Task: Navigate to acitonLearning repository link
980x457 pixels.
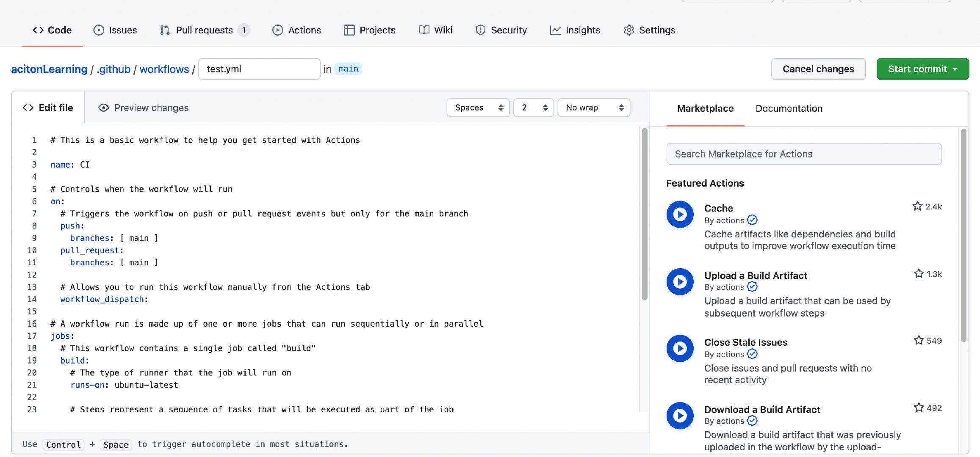Action: (x=49, y=69)
